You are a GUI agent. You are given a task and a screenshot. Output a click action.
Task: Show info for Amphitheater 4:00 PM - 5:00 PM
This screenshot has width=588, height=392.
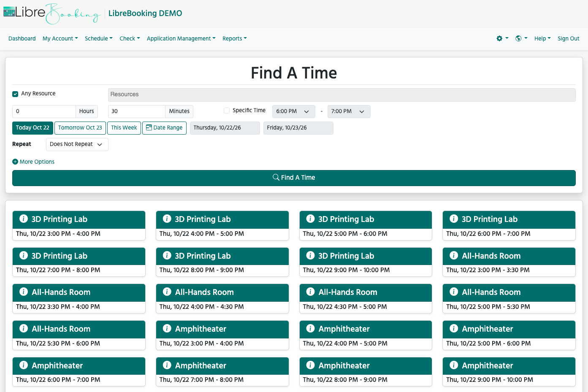coord(311,328)
